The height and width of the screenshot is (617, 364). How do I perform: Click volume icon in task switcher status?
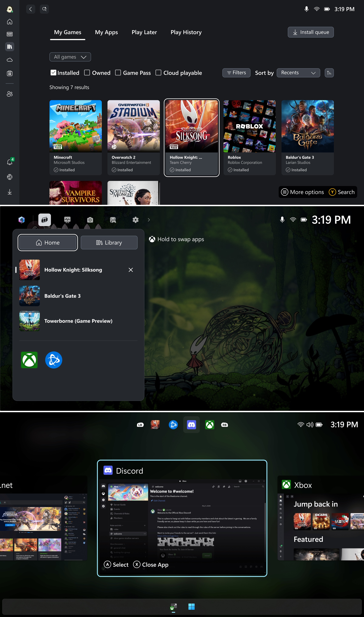(310, 425)
